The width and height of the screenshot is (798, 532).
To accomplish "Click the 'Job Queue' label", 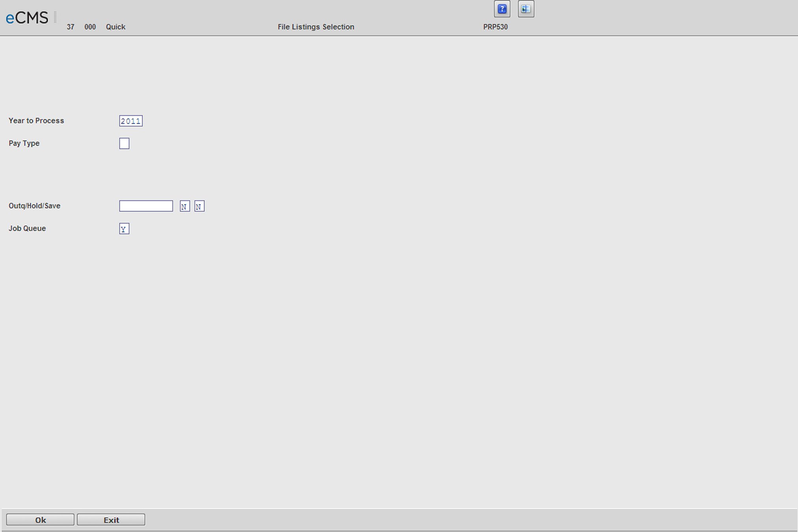I will click(x=27, y=228).
